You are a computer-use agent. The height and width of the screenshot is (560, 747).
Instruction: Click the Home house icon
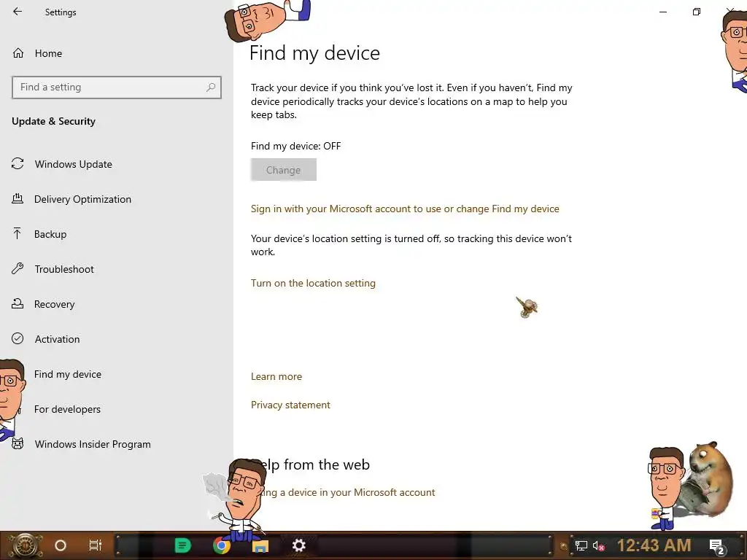pyautogui.click(x=18, y=52)
